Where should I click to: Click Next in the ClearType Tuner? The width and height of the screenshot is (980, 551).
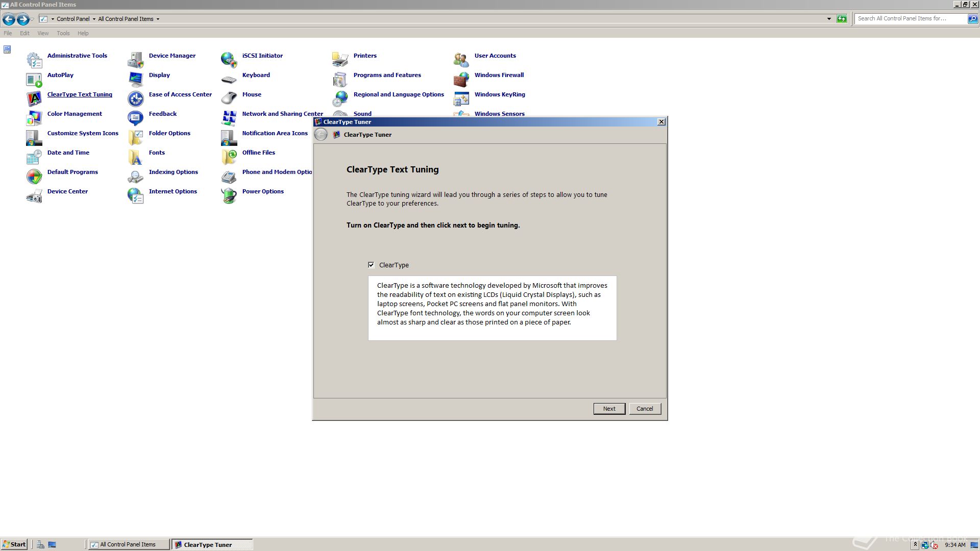click(x=609, y=409)
